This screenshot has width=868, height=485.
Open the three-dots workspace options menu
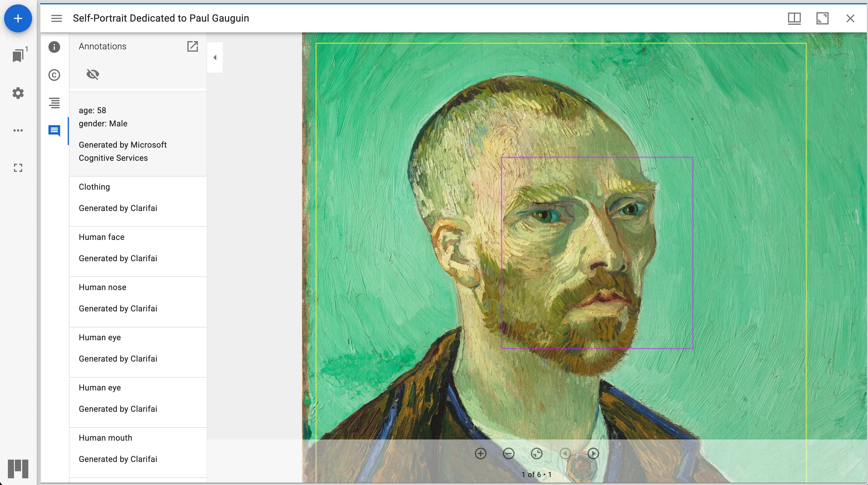[18, 130]
